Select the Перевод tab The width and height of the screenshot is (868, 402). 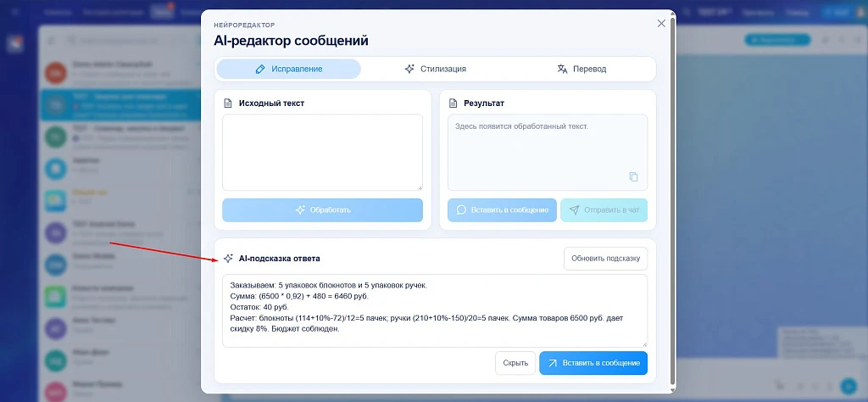tap(581, 70)
